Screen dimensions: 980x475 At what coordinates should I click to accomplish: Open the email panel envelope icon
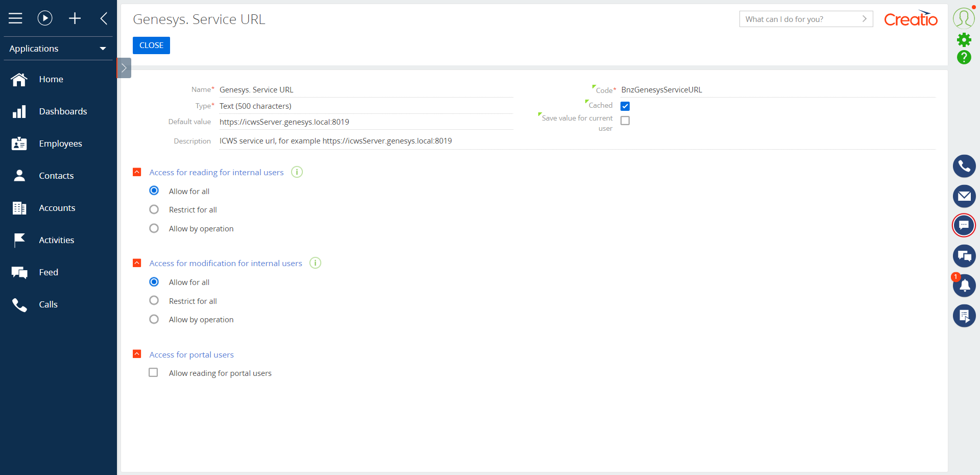pyautogui.click(x=964, y=196)
